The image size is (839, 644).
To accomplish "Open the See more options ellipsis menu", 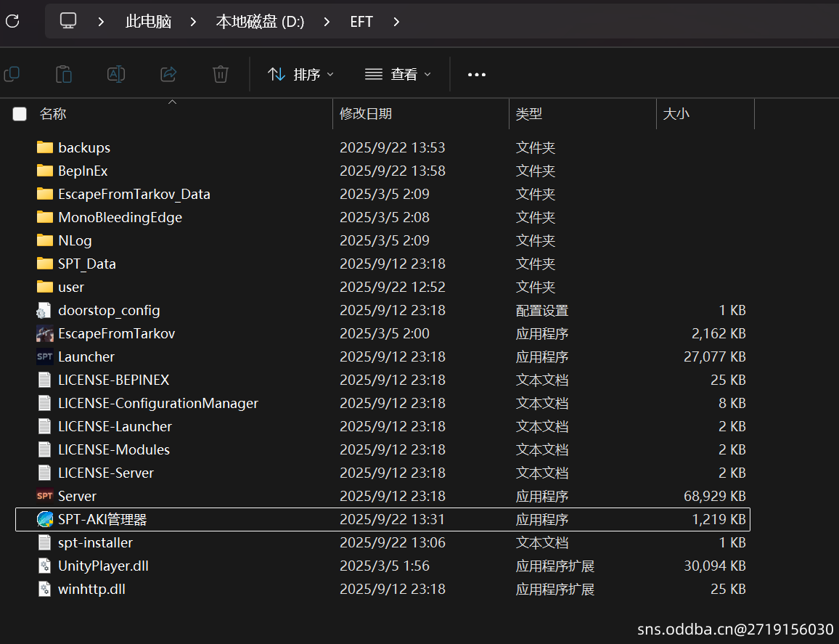I will [477, 74].
